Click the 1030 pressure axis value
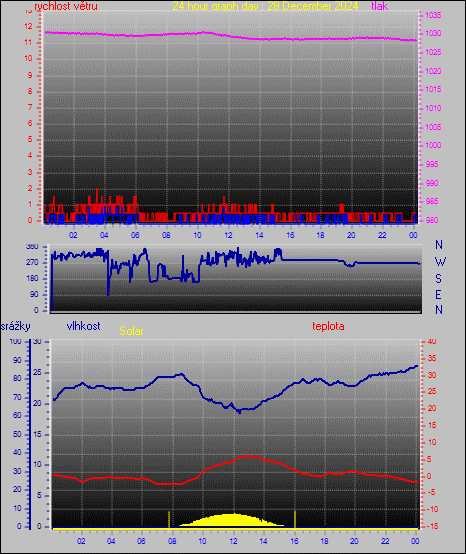Viewport: 466px width, 554px height. click(433, 33)
